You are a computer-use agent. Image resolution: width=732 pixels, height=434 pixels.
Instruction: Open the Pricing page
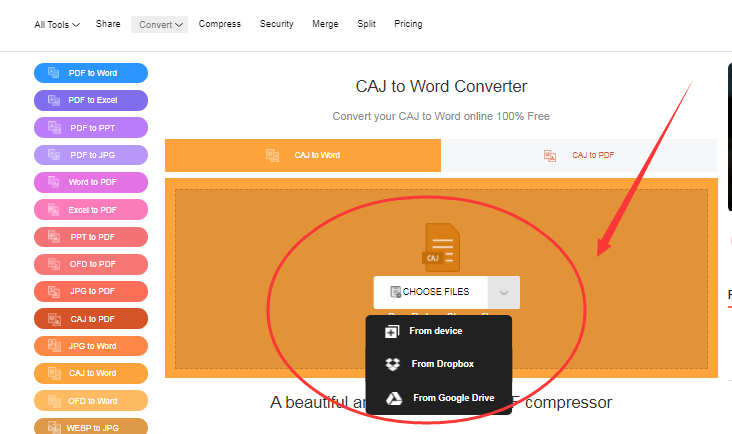[408, 24]
